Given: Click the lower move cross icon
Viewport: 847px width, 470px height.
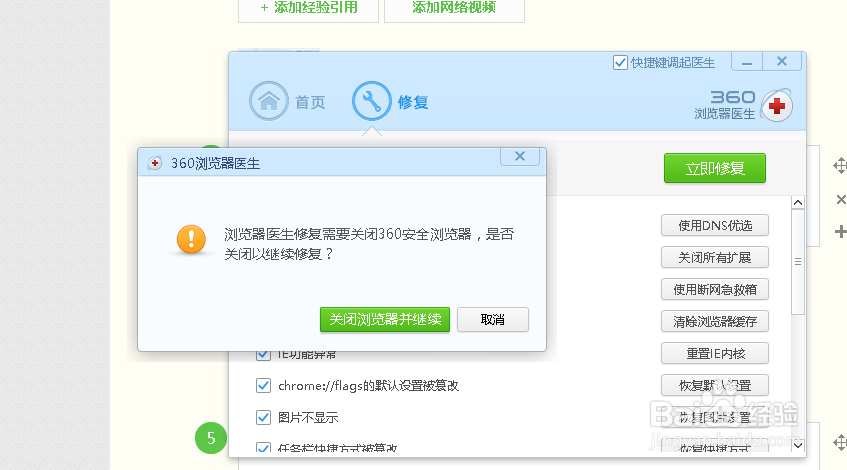Looking at the screenshot, I should click(840, 442).
